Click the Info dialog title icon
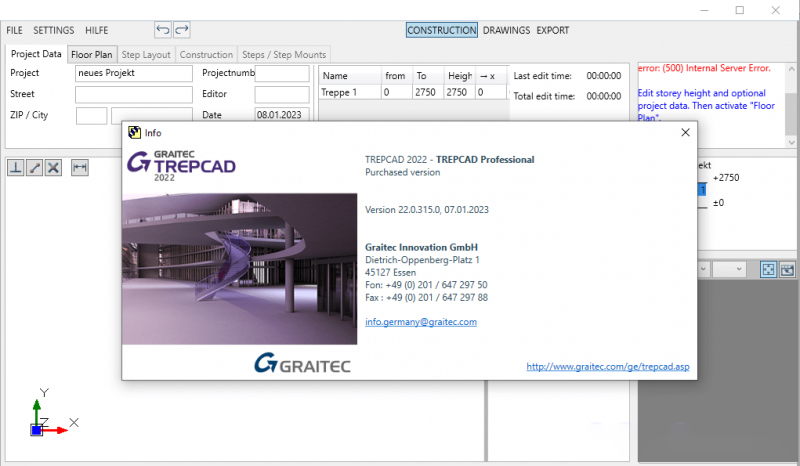Screen dimensions: 800x466 pyautogui.click(x=134, y=133)
